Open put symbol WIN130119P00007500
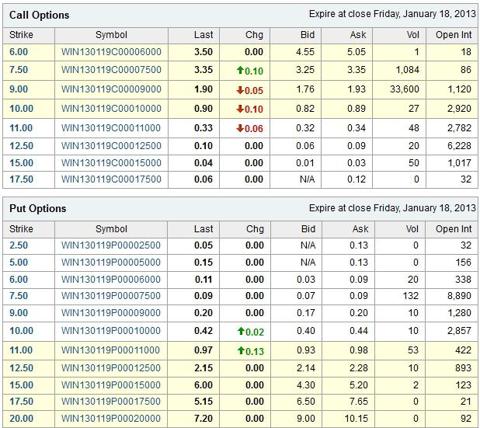Screen dimensions: 480x428 pos(111,296)
